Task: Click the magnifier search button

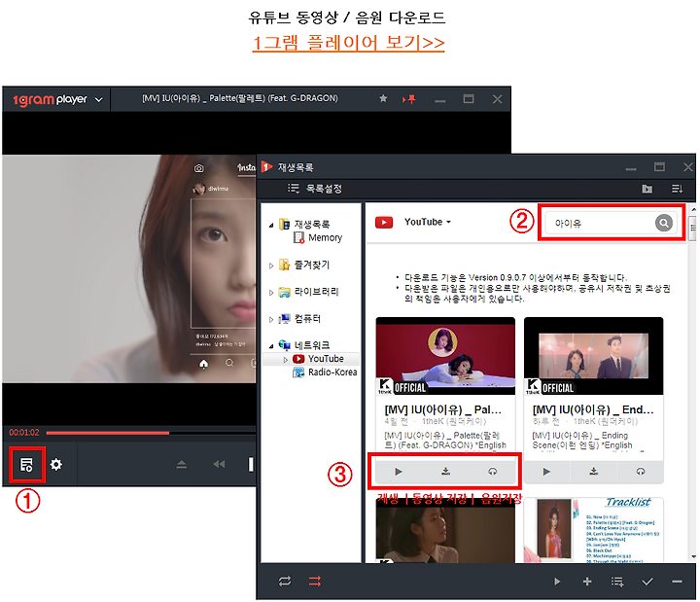Action: [664, 223]
